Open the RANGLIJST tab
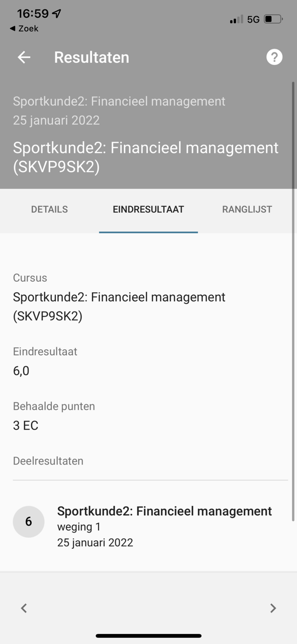 pyautogui.click(x=247, y=210)
